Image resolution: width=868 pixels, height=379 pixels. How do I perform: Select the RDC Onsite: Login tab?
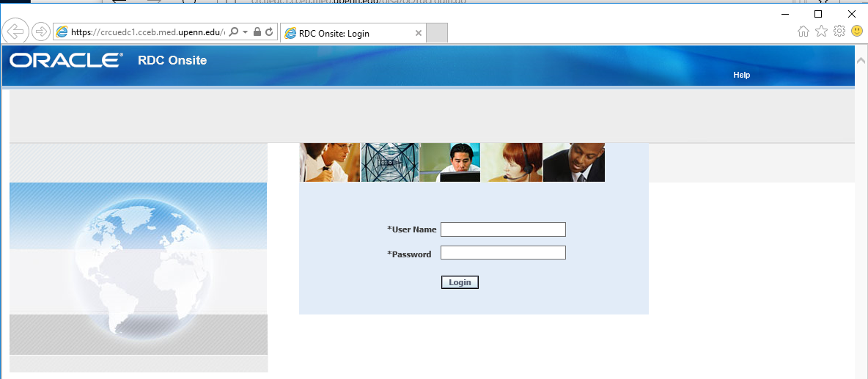[x=353, y=33]
